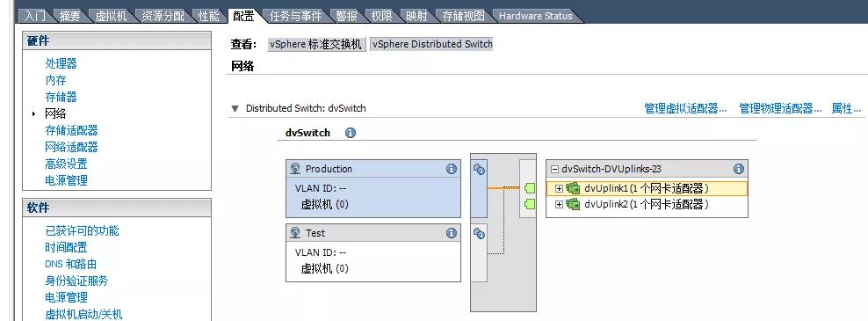Image resolution: width=868 pixels, height=321 pixels.
Task: Click the virtual port icon beside Test
Action: (479, 233)
